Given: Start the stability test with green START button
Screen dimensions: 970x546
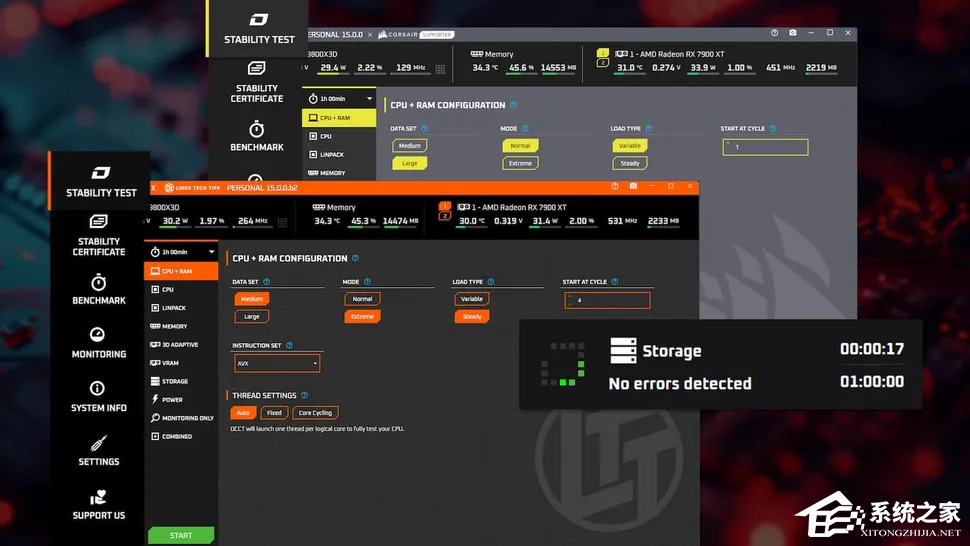Looking at the screenshot, I should (181, 535).
